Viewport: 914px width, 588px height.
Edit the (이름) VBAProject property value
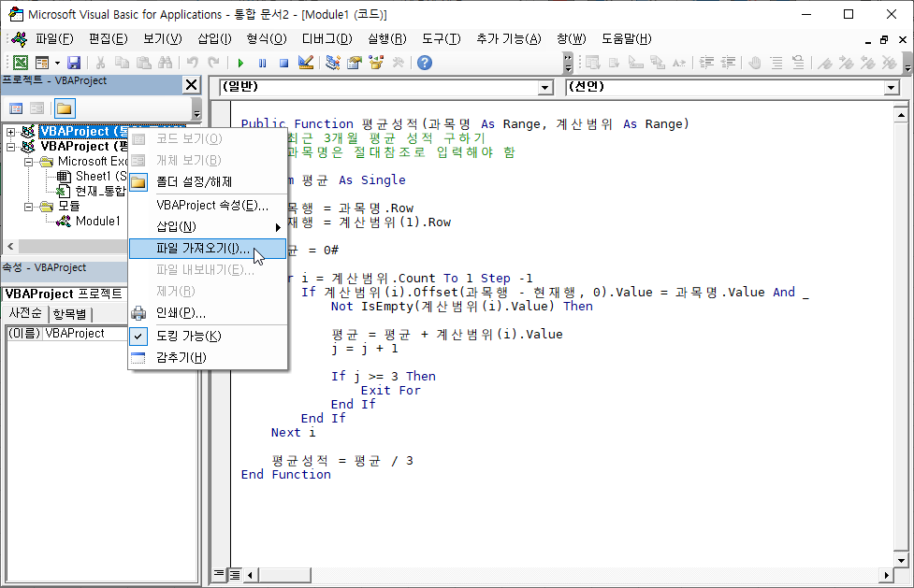[86, 334]
